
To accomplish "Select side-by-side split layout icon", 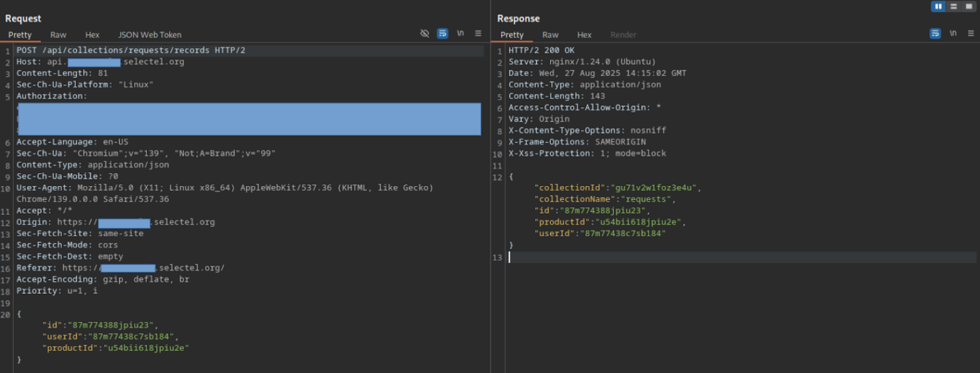I will coord(938,6).
